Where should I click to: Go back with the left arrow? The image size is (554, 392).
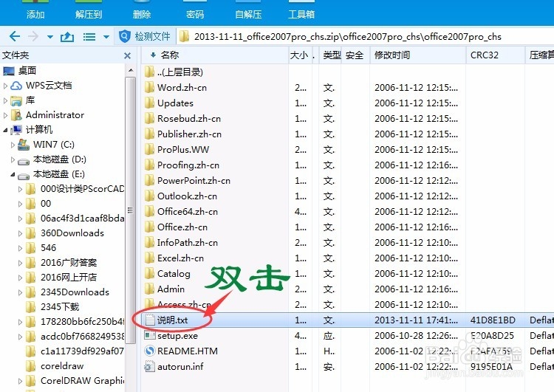click(x=15, y=36)
